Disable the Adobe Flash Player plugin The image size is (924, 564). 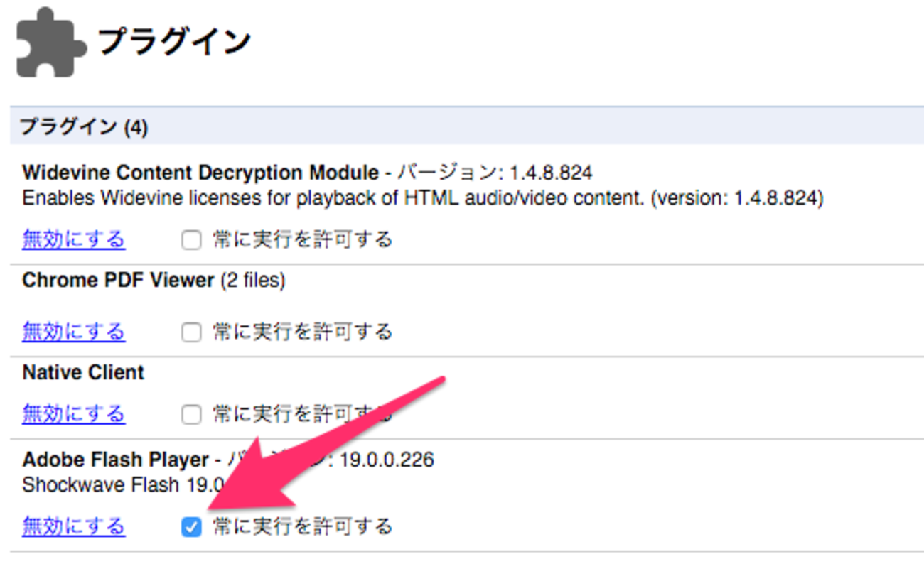pos(73,526)
